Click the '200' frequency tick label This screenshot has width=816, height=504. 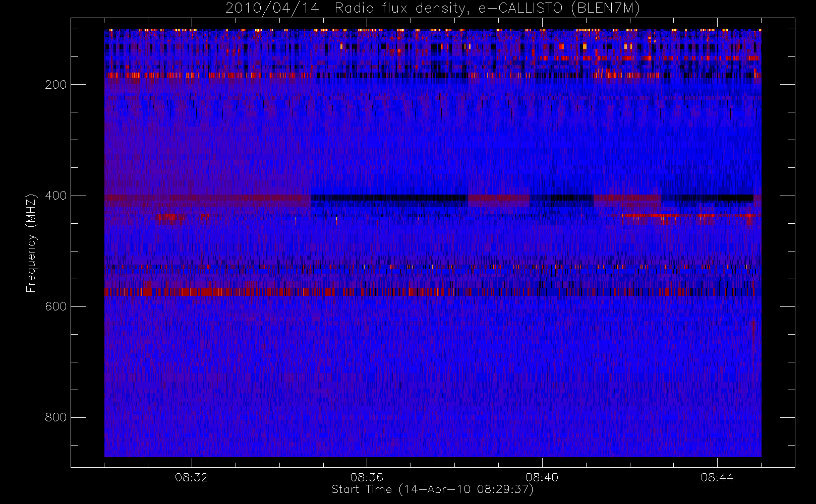pos(55,85)
